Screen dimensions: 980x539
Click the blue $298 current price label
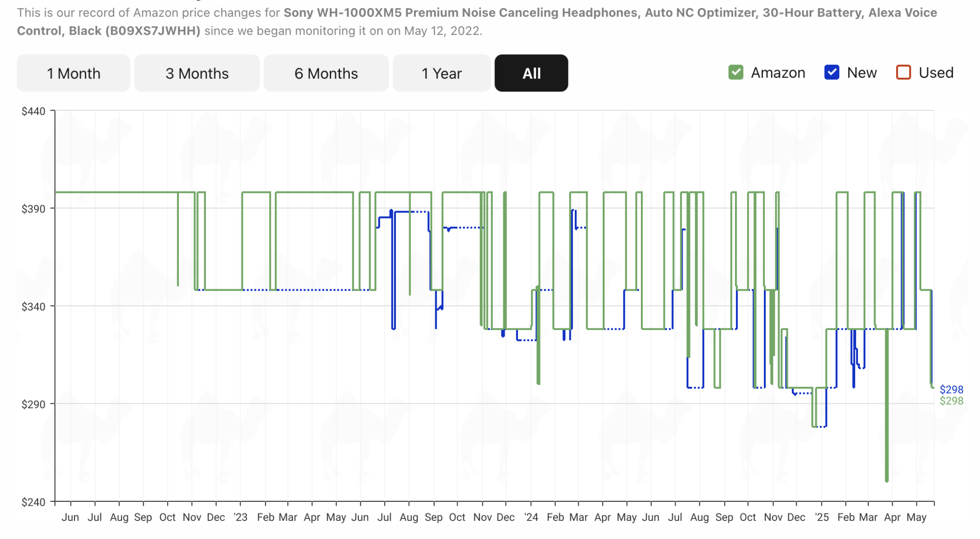click(x=951, y=390)
